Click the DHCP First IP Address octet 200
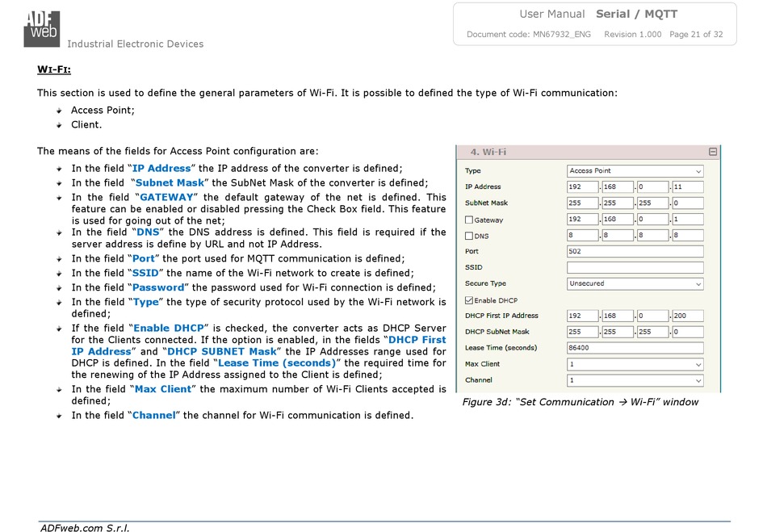The image size is (767, 532). 687,316
